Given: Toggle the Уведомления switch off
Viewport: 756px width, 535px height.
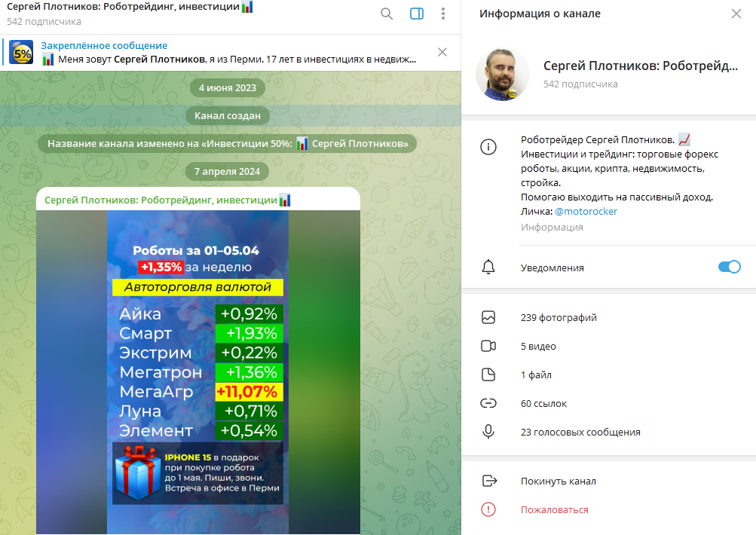Looking at the screenshot, I should (729, 267).
